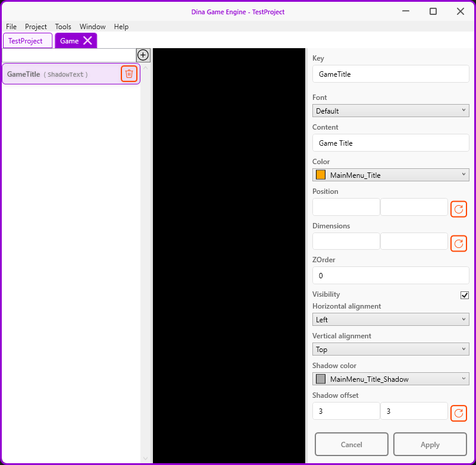Viewport: 476px width, 465px height.
Task: Select the GameTitle ShadowText list item
Action: click(71, 74)
